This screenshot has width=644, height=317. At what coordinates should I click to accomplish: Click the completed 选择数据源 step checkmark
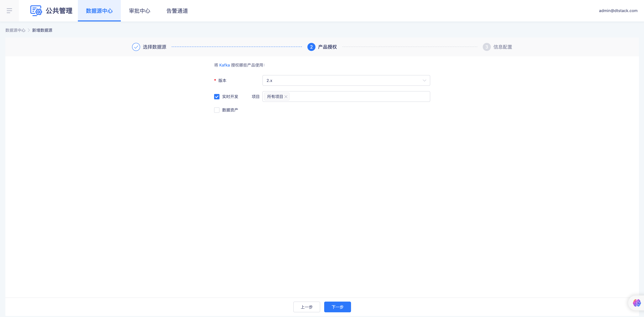coord(136,47)
